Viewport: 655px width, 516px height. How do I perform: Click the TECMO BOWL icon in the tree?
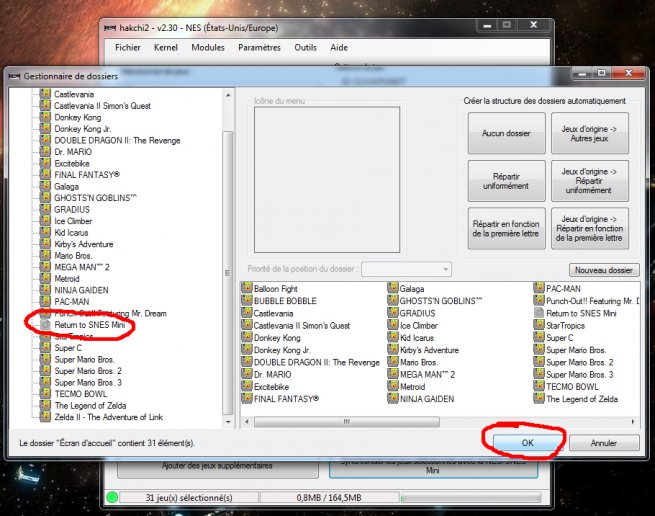point(45,393)
